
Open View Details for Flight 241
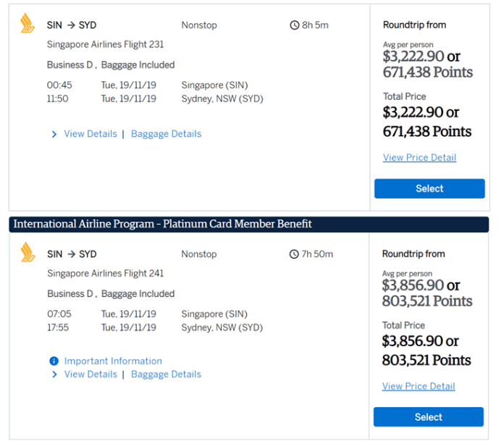click(91, 374)
